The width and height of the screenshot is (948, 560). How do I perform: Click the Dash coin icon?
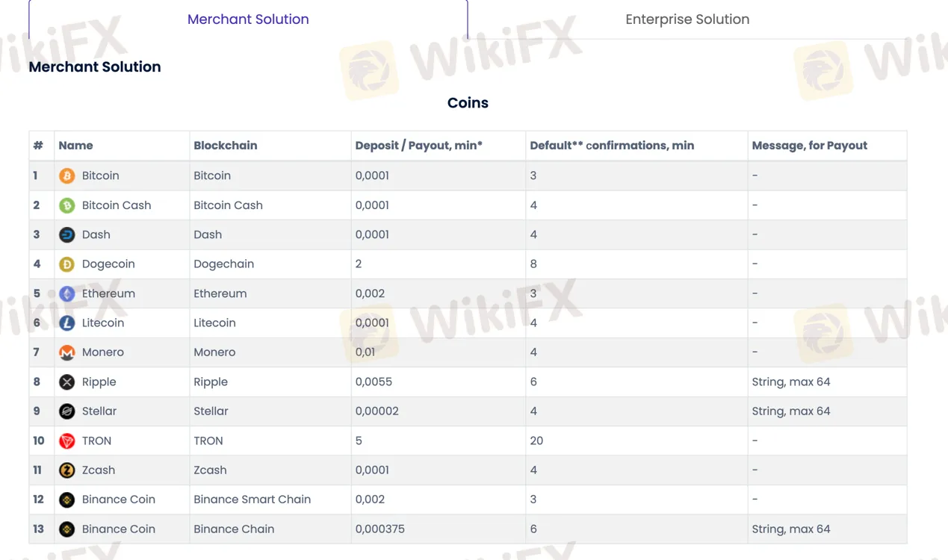coord(66,234)
